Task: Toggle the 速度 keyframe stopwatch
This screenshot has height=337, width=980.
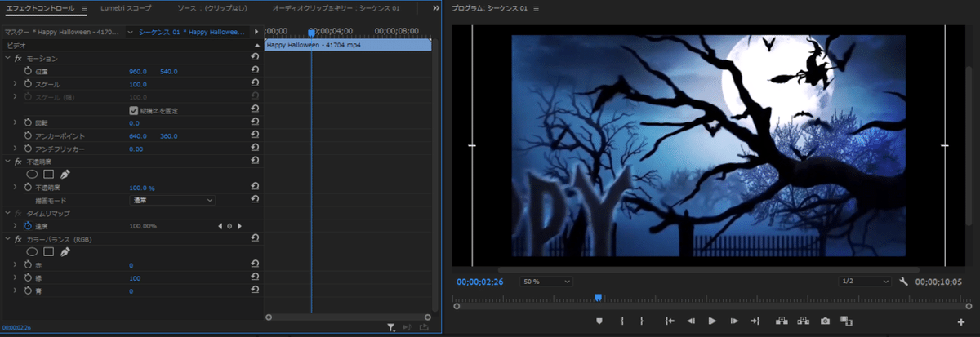Action: click(x=27, y=226)
